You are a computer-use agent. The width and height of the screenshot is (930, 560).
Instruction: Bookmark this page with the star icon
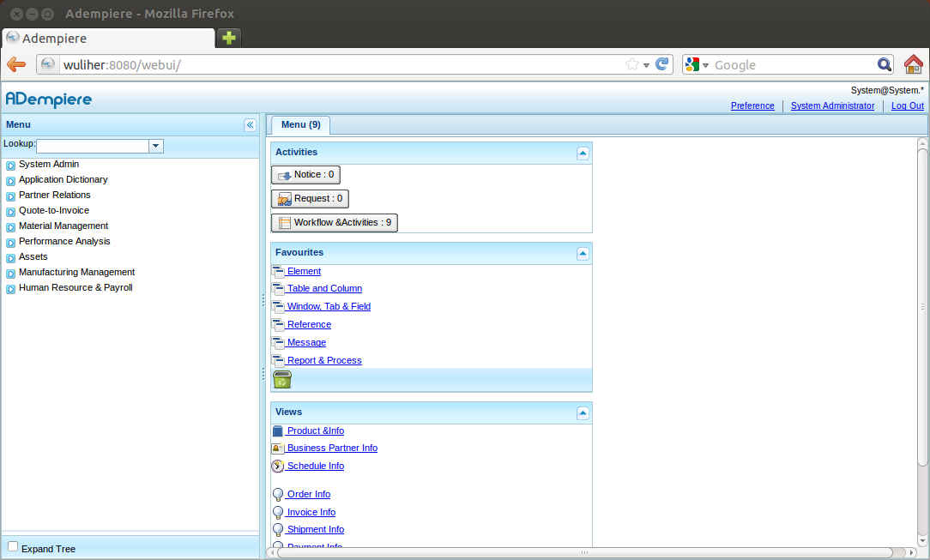coord(632,64)
